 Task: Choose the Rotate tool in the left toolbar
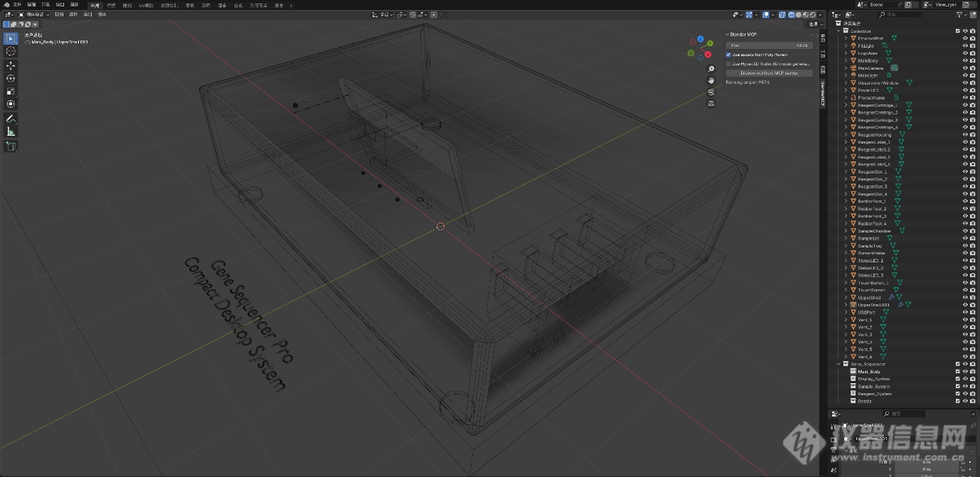(11, 78)
